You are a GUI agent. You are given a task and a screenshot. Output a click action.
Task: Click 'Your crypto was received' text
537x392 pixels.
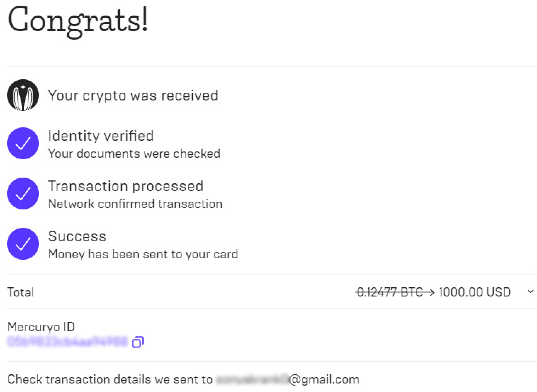133,96
